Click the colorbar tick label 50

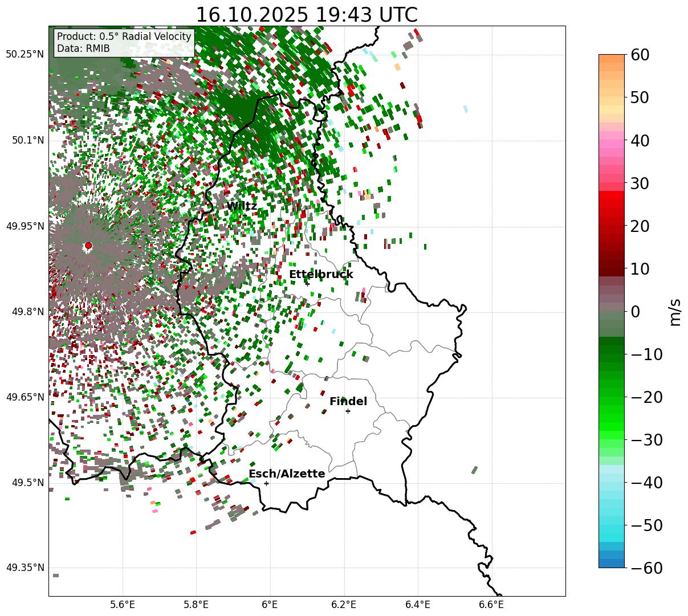(x=639, y=97)
